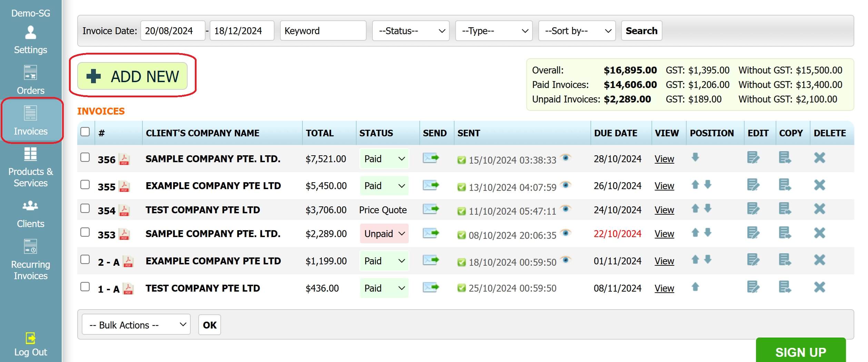Screen dimensions: 868x362
Task: Click the invoice end date field 18/12/2024
Action: pyautogui.click(x=242, y=31)
